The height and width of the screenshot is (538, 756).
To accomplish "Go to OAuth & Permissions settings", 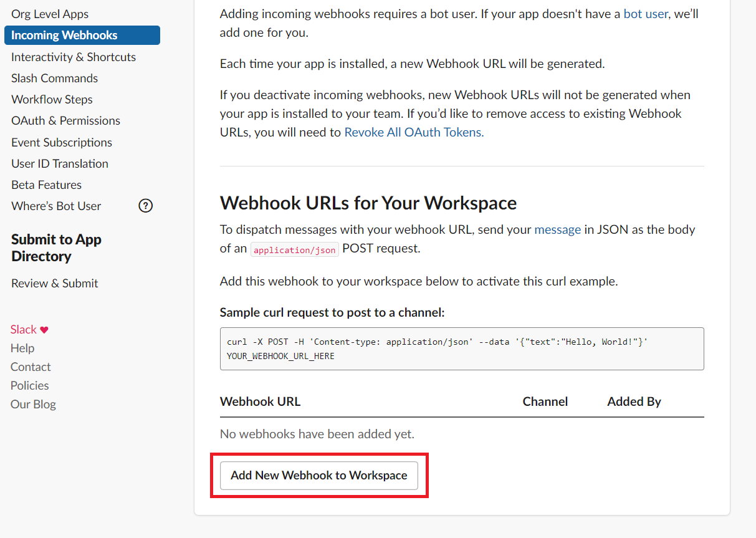I will pos(65,120).
